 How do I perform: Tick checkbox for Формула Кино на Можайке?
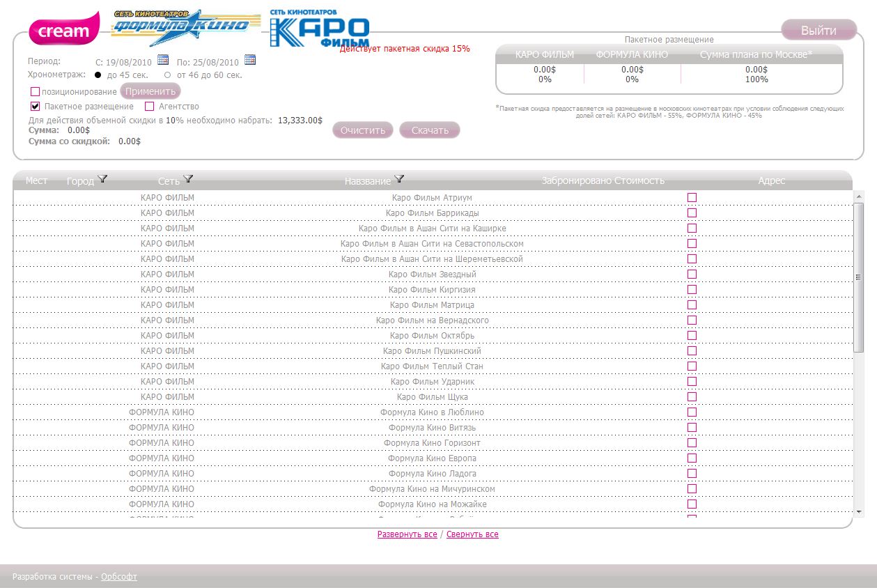click(692, 504)
